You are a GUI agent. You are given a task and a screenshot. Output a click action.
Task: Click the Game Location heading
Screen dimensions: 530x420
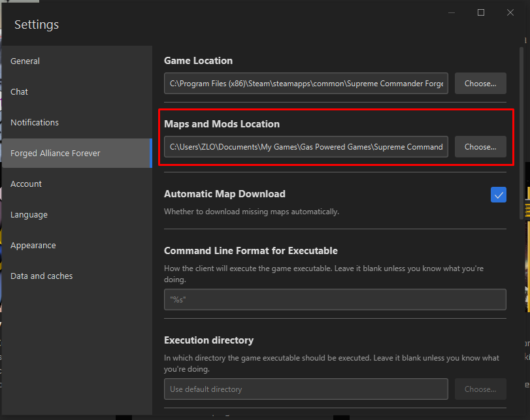click(198, 61)
